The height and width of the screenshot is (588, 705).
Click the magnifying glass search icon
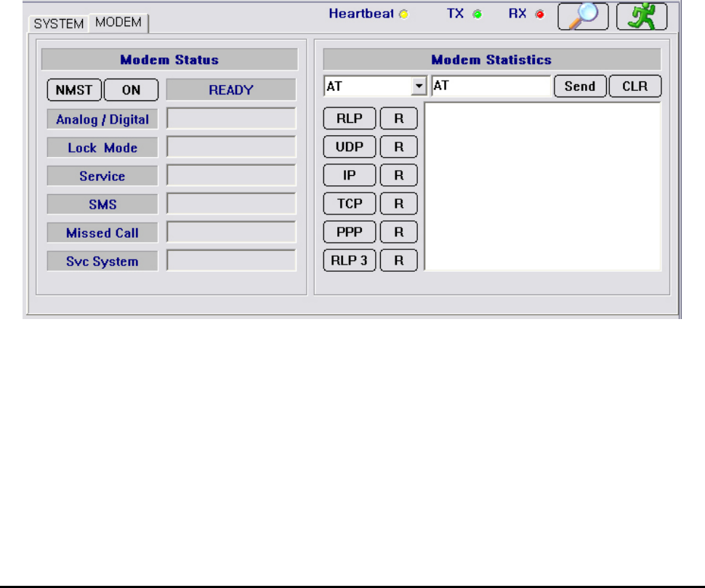tap(583, 16)
